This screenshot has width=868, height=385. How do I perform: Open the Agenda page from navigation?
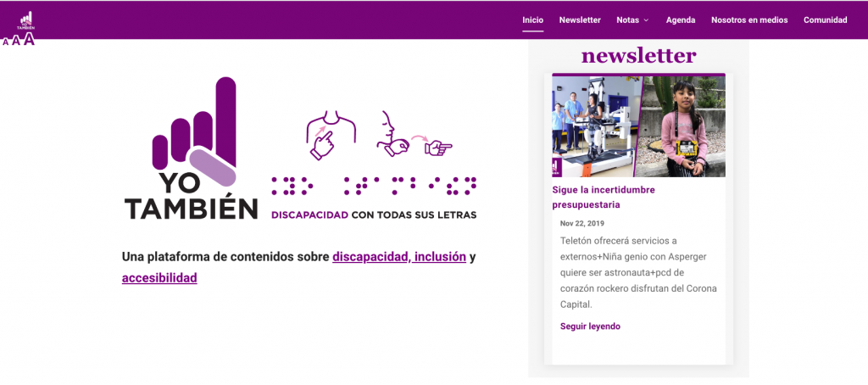(680, 20)
